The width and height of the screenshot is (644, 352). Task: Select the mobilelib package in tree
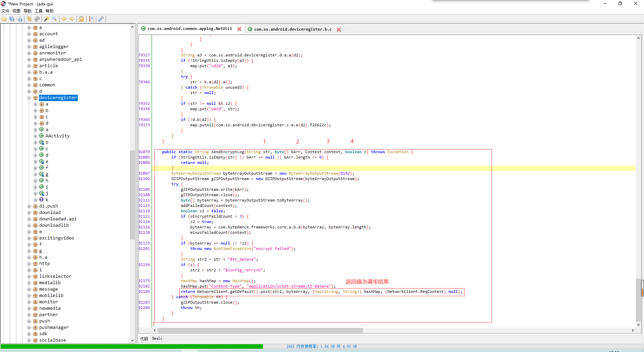click(x=51, y=296)
